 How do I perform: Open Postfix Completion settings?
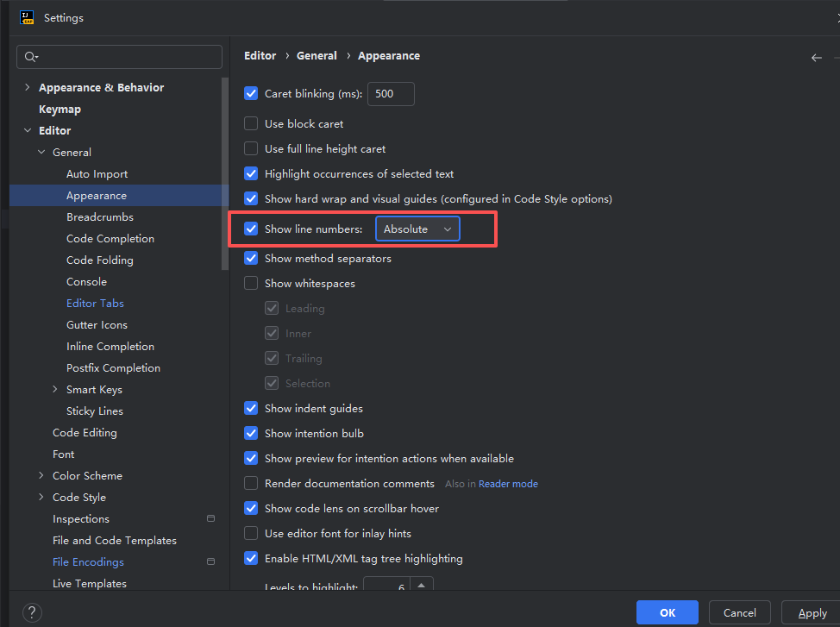(113, 368)
